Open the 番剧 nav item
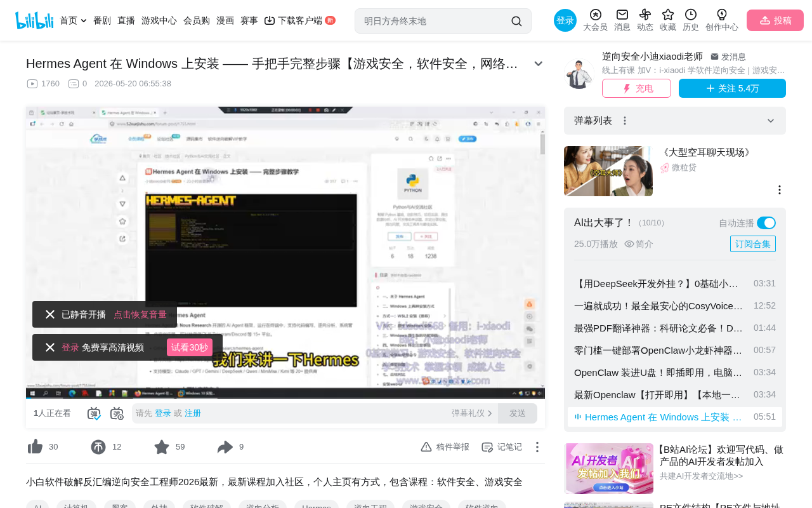The image size is (812, 508). click(102, 20)
